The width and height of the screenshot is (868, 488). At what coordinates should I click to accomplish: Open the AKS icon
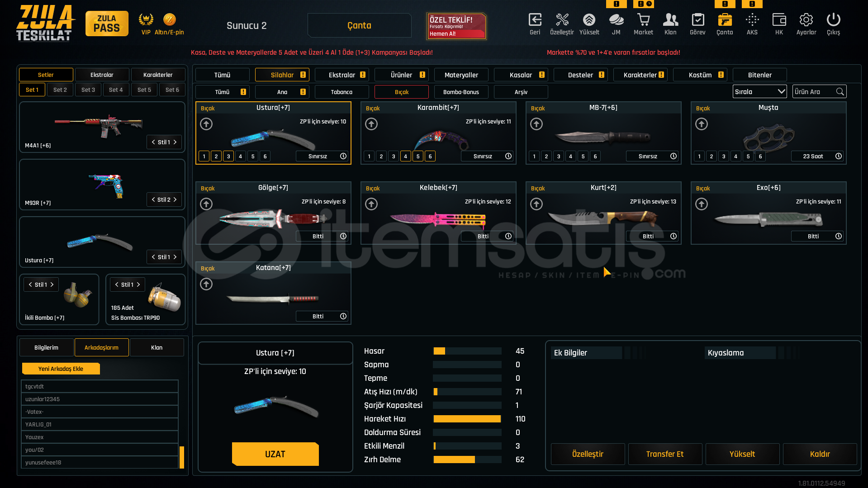[x=752, y=20]
